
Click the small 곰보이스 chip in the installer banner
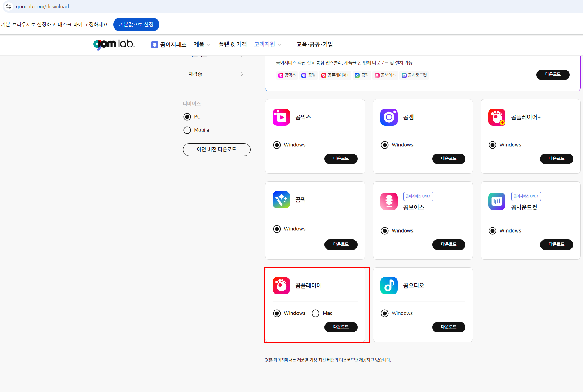[385, 75]
